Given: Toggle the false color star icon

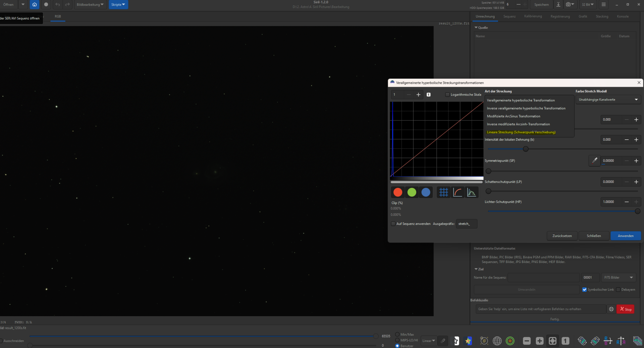Looking at the screenshot, I should pos(468,341).
